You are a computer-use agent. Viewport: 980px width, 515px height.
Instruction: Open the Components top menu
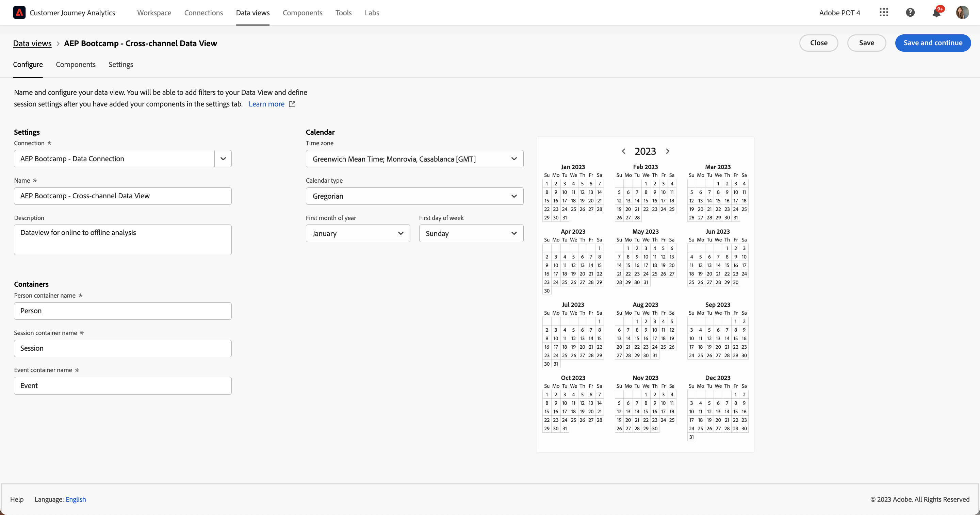(303, 13)
